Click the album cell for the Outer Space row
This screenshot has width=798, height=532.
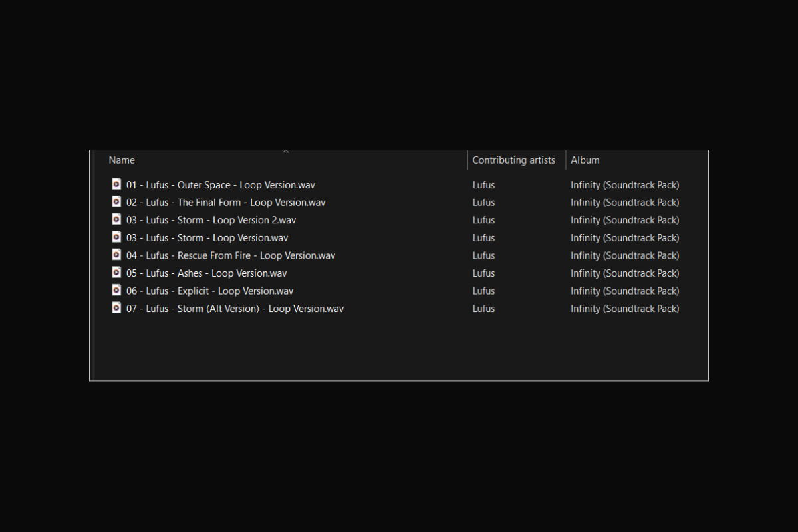click(x=624, y=185)
